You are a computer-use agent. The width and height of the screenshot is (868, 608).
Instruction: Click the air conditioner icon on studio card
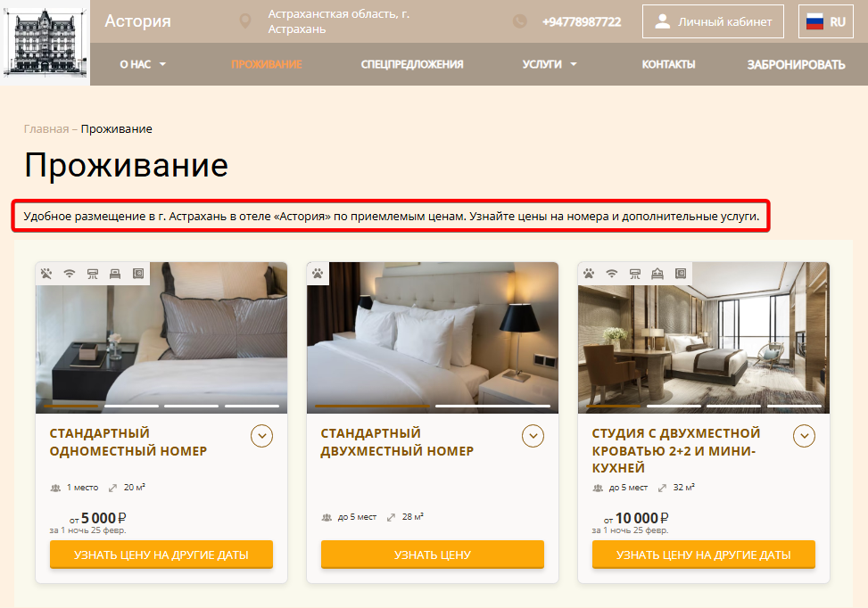pyautogui.click(x=635, y=274)
